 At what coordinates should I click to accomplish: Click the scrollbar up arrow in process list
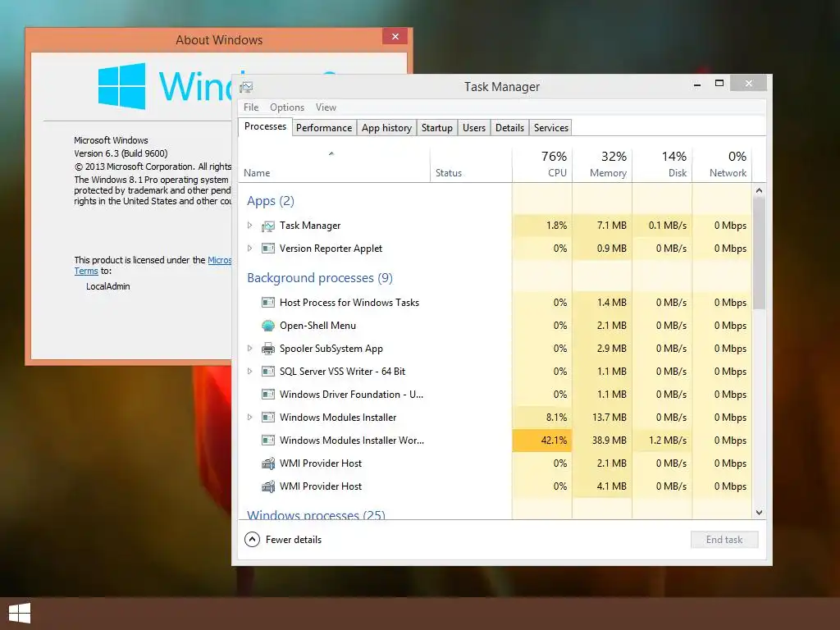coord(759,190)
